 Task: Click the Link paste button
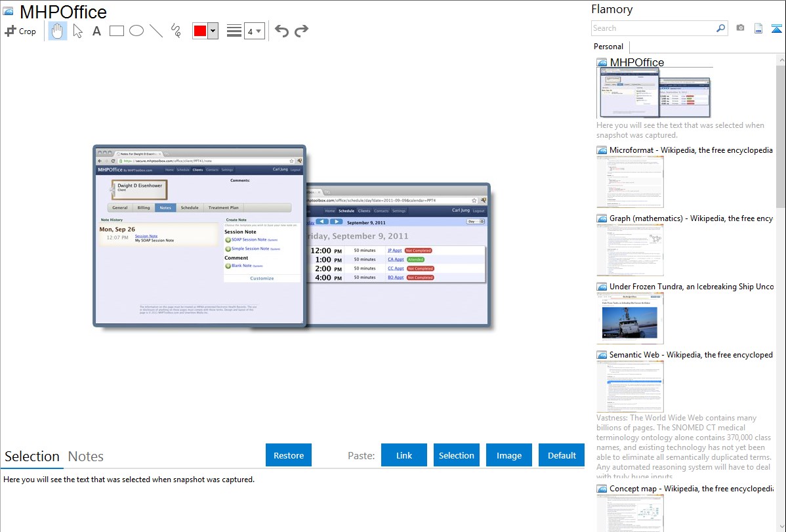click(x=404, y=455)
